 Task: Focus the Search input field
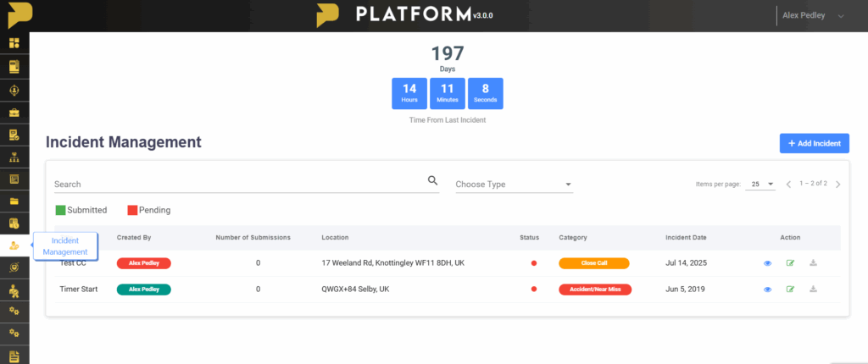pyautogui.click(x=237, y=184)
